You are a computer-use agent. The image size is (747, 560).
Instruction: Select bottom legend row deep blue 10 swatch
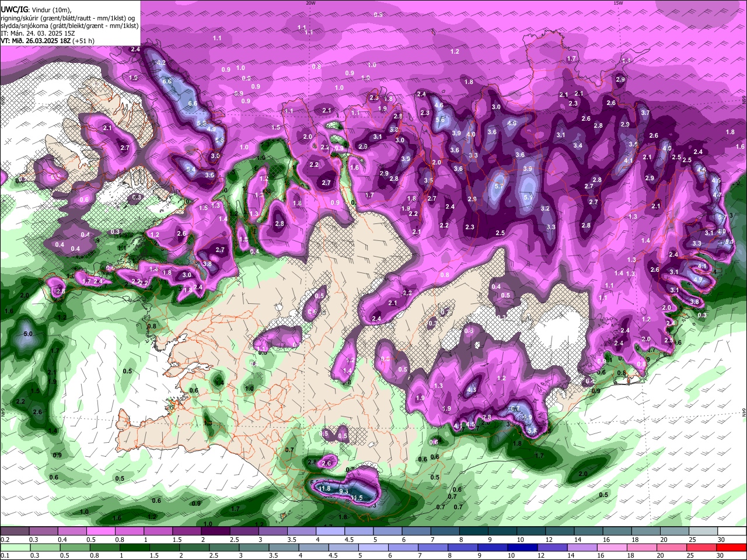[523, 547]
